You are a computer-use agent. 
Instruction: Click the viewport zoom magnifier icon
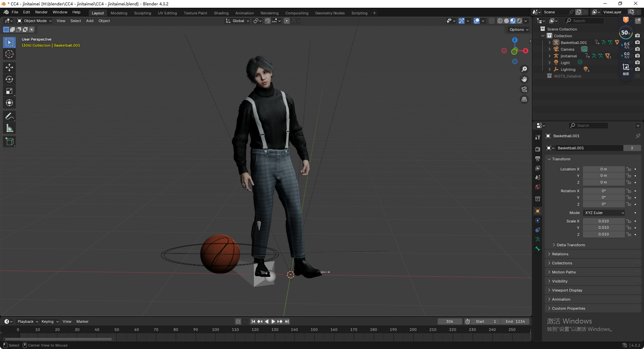[524, 69]
